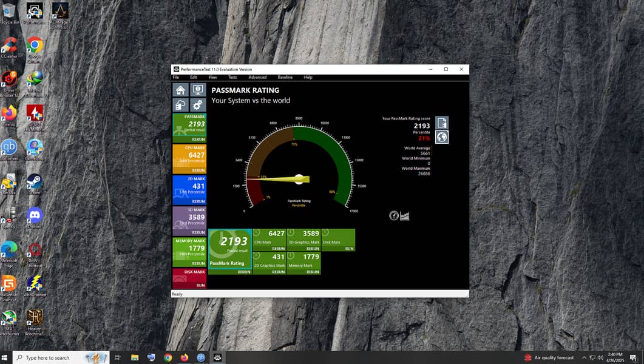Rerun the 2D Mark sidebar test
The height and width of the screenshot is (364, 644).
pyautogui.click(x=198, y=201)
